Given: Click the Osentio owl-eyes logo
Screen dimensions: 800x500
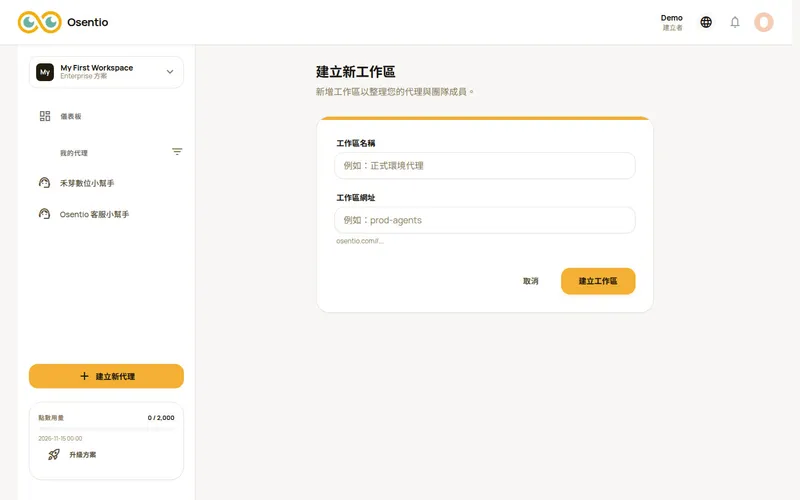Looking at the screenshot, I should coord(40,22).
